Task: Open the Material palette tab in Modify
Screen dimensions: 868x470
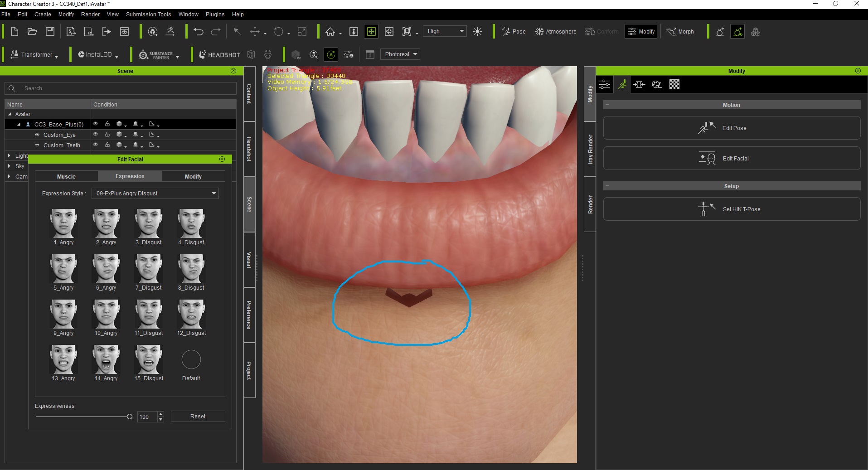Action: tap(657, 84)
